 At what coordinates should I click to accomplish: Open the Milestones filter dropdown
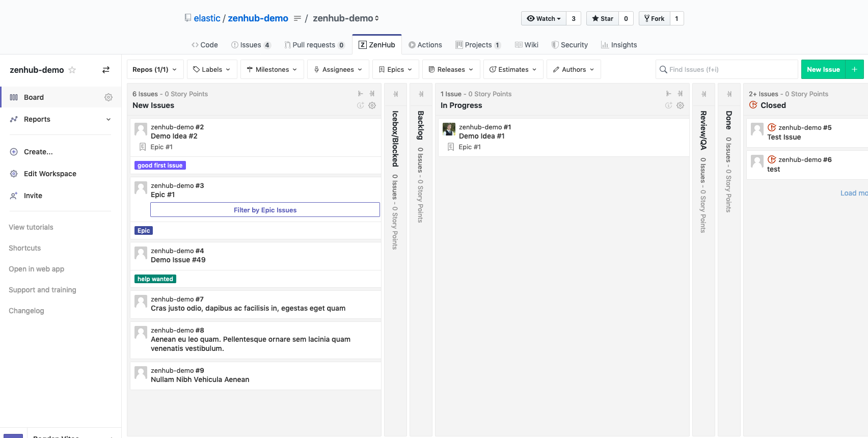click(272, 69)
